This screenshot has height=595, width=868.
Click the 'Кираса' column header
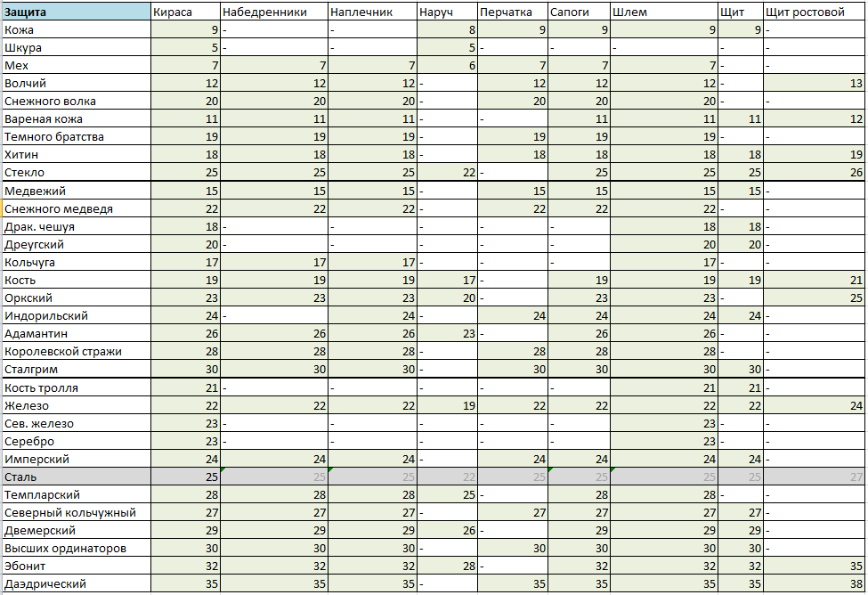point(185,12)
